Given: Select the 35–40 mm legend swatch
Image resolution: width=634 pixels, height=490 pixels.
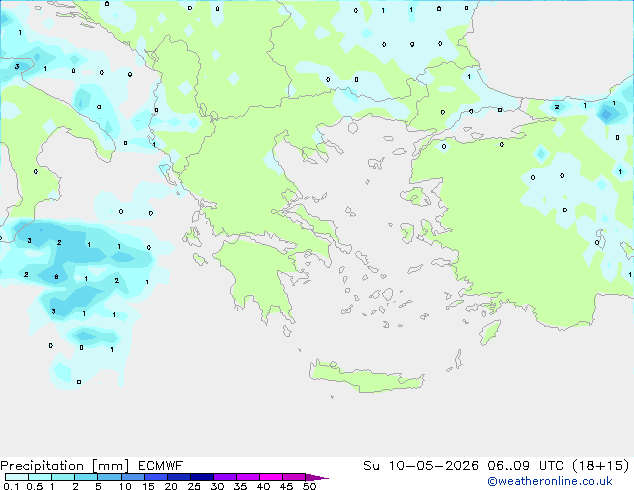Looking at the screenshot, I should point(247,477).
